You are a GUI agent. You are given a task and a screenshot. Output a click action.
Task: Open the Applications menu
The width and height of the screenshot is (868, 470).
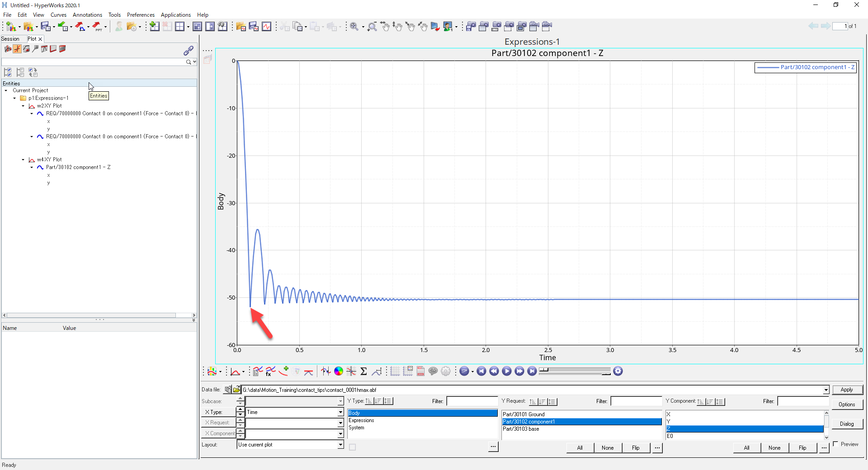[x=176, y=15]
